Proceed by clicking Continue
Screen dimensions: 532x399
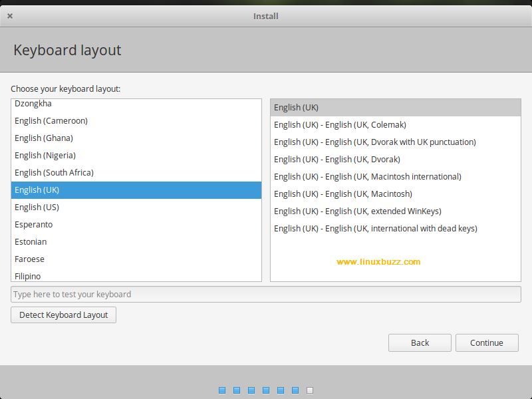click(x=487, y=342)
